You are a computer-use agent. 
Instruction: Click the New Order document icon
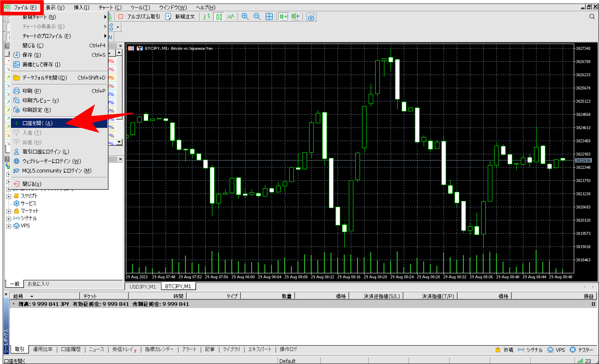click(168, 17)
